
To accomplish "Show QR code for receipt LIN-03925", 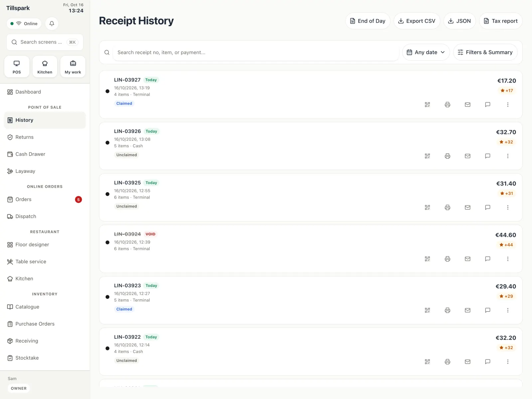I will [428, 207].
